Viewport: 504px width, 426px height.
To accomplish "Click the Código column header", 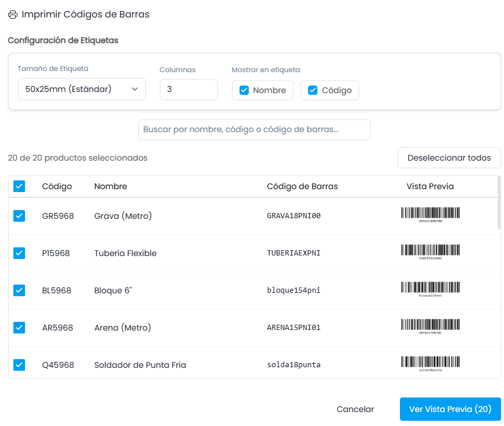I will [57, 186].
